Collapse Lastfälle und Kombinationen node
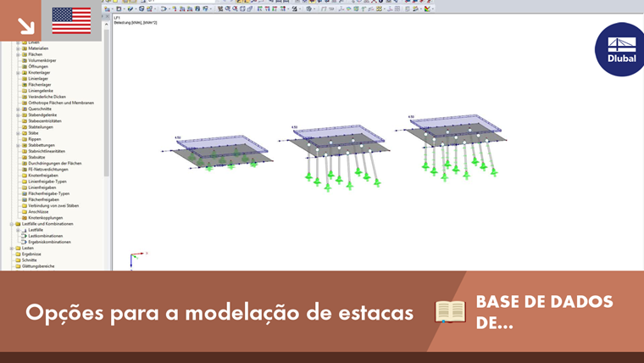644x363 pixels. click(x=12, y=224)
